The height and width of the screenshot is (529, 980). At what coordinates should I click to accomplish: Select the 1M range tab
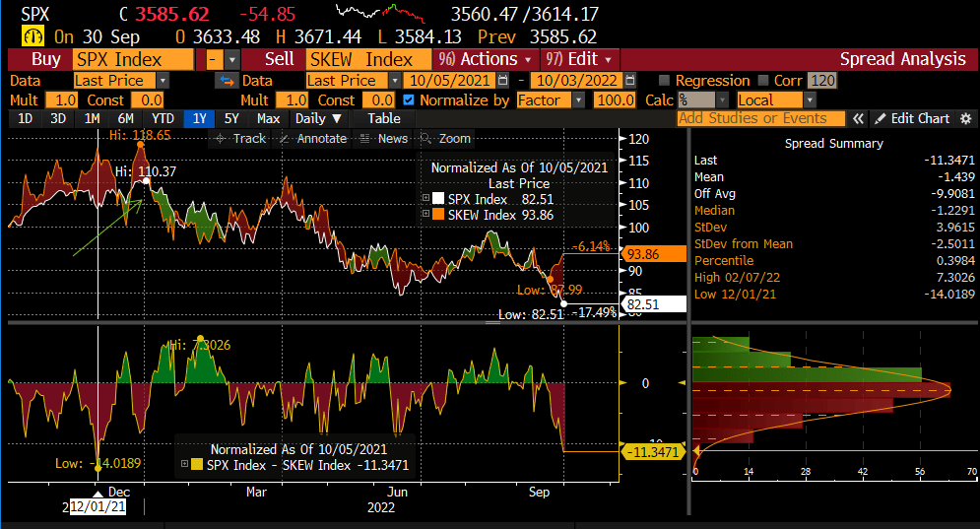pyautogui.click(x=92, y=119)
